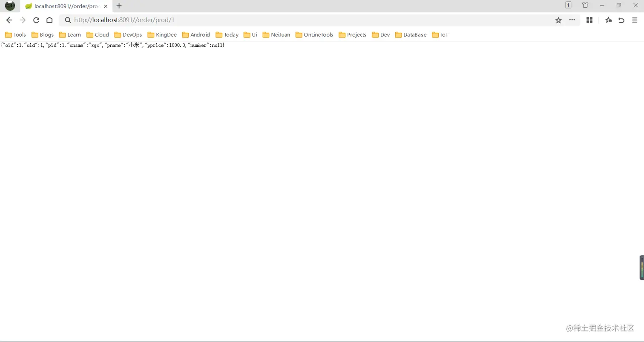Restore down the browser window

(x=618, y=5)
